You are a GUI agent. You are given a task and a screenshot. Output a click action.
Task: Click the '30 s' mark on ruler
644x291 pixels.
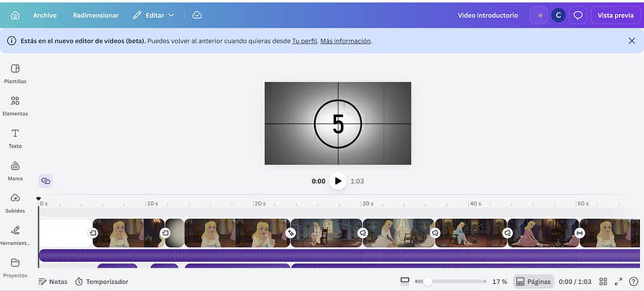(368, 204)
